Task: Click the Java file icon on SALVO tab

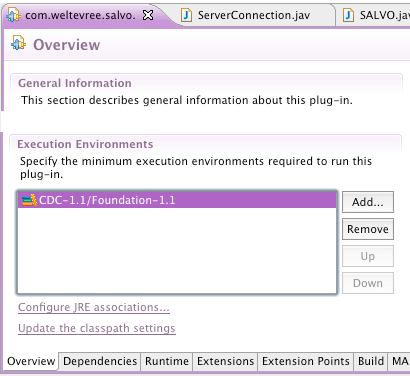Action: (348, 15)
